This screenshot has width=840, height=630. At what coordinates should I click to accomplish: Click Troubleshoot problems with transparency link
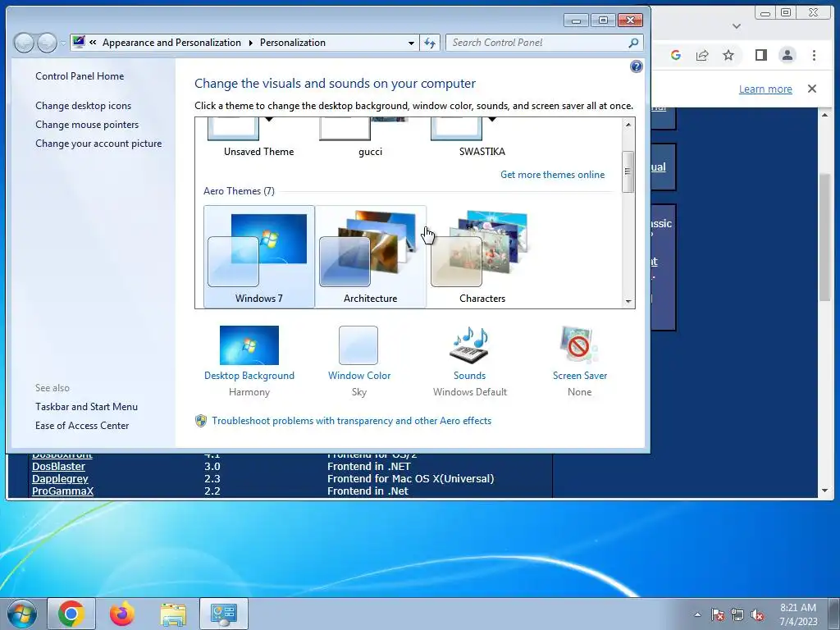[x=351, y=421]
